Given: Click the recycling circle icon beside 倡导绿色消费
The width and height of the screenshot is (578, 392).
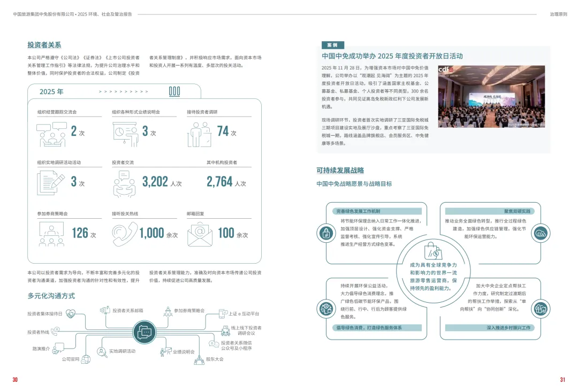Looking at the screenshot, I should point(326,309).
